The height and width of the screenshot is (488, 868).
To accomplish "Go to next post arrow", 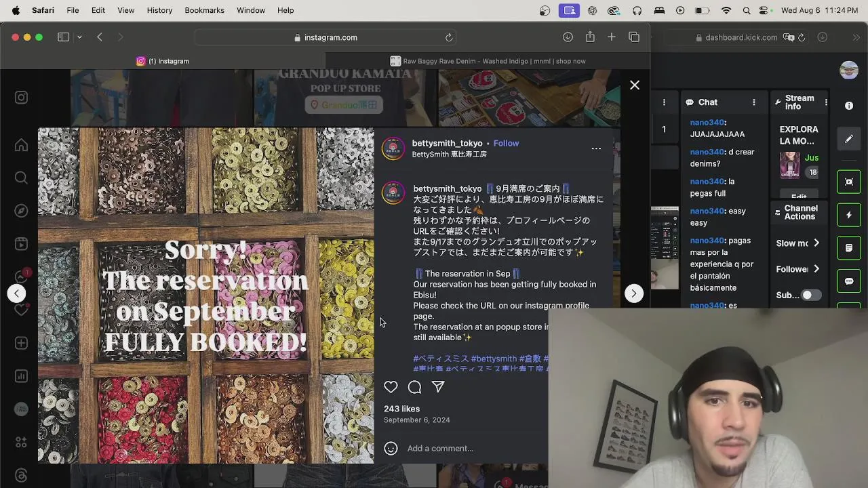I will (x=633, y=293).
